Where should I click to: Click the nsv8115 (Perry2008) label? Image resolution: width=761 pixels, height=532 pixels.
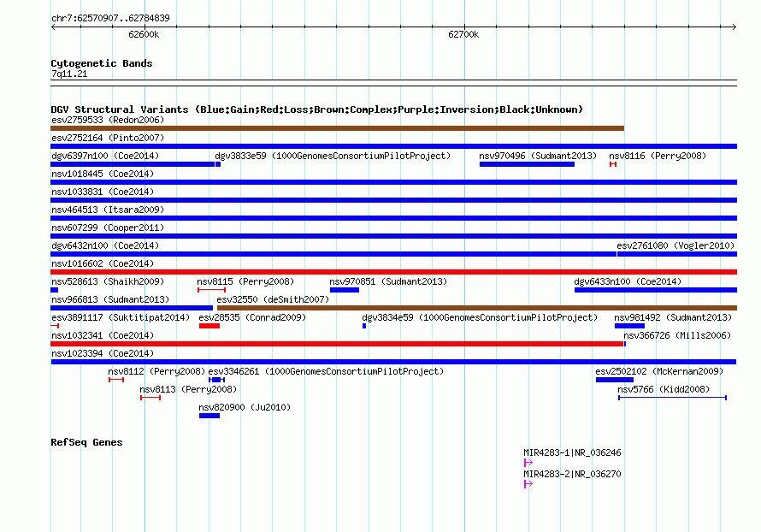tap(245, 281)
